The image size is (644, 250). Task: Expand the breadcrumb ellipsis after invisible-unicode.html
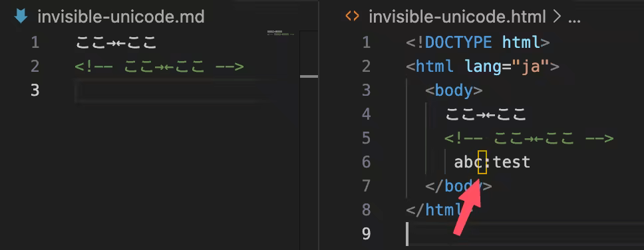(573, 19)
